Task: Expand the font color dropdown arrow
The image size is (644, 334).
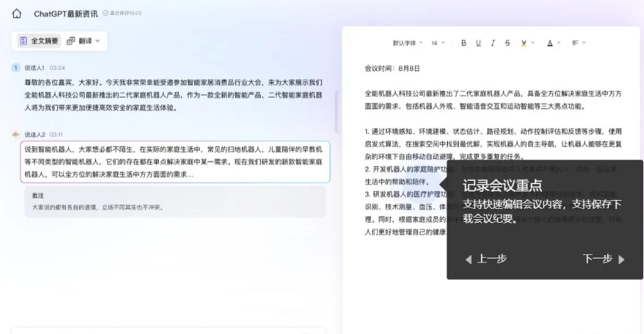Action: coord(559,43)
